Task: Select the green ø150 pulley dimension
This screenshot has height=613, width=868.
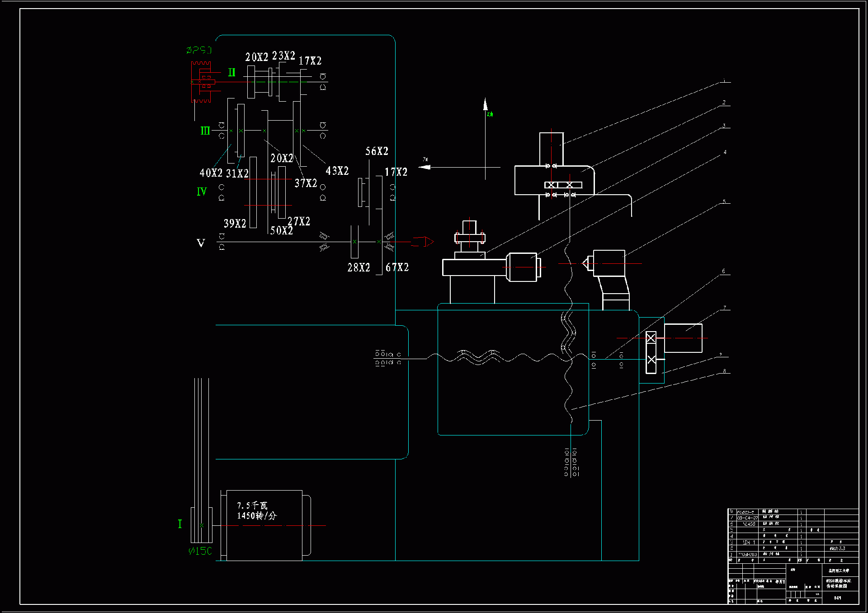Action: click(x=200, y=551)
